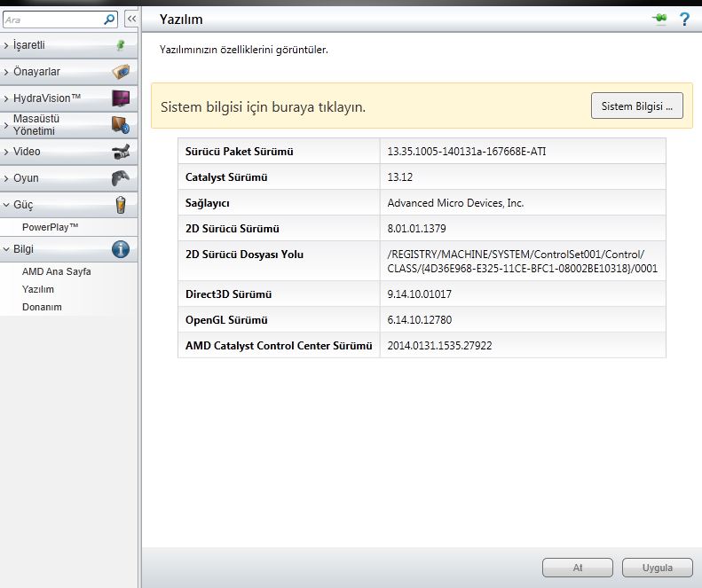Viewport: 702px width, 588px height.
Task: Click the Control Center version 2014.0131.1535.27922
Action: (439, 346)
